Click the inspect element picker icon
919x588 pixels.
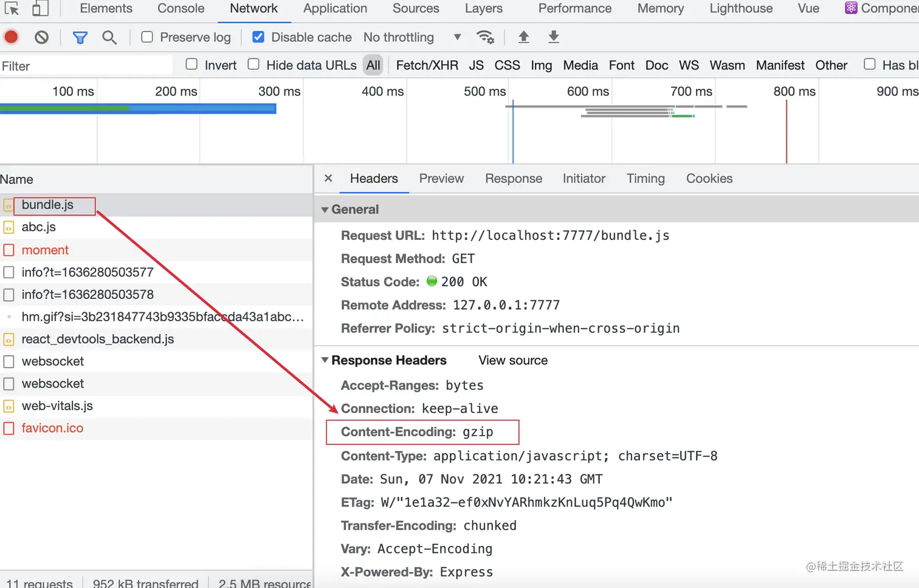pyautogui.click(x=12, y=9)
